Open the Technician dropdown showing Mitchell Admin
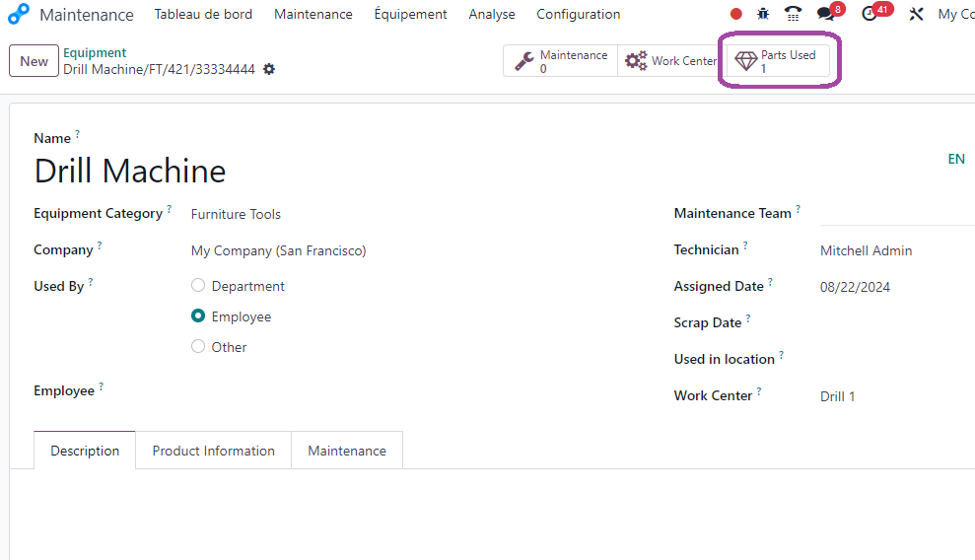Viewport: 975px width, 560px height. pyautogui.click(x=897, y=250)
